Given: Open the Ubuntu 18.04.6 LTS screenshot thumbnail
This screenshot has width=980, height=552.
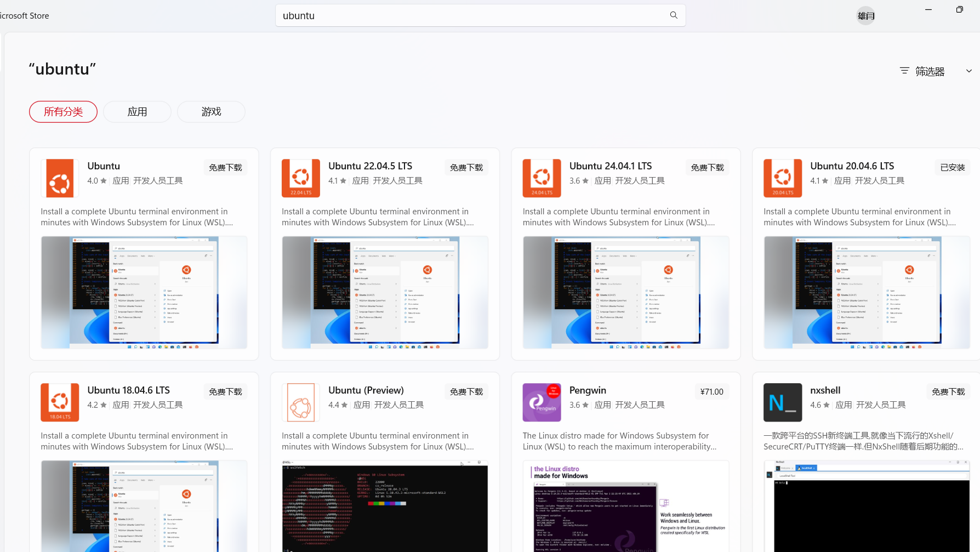Looking at the screenshot, I should 144,506.
